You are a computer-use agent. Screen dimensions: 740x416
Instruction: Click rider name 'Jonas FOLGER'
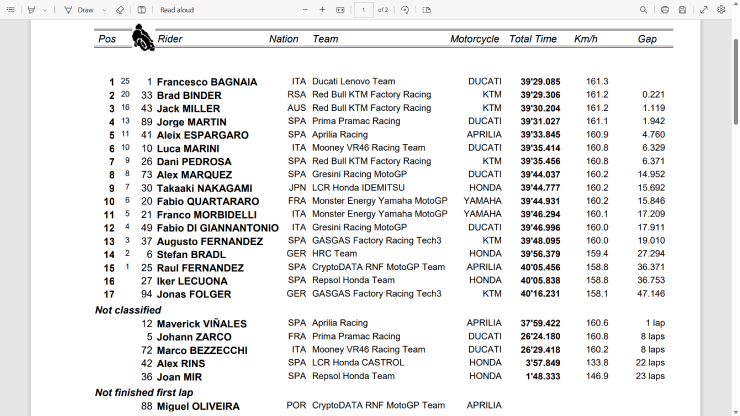[x=194, y=294]
